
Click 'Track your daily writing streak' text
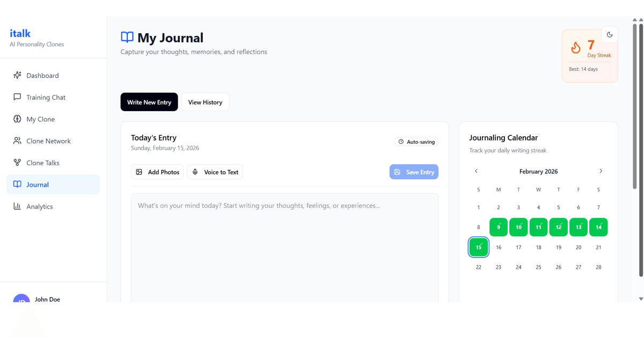coord(508,151)
